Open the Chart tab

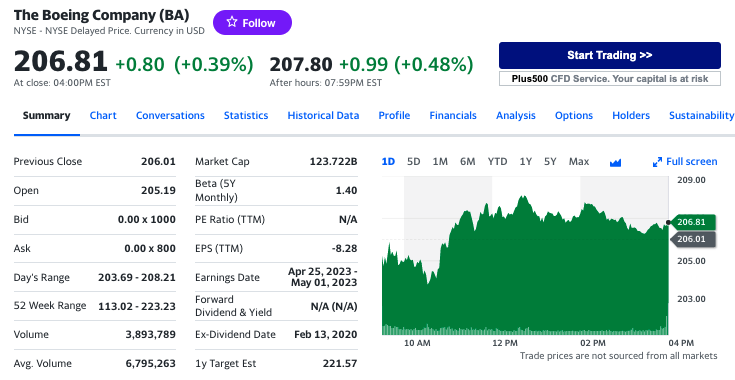103,115
